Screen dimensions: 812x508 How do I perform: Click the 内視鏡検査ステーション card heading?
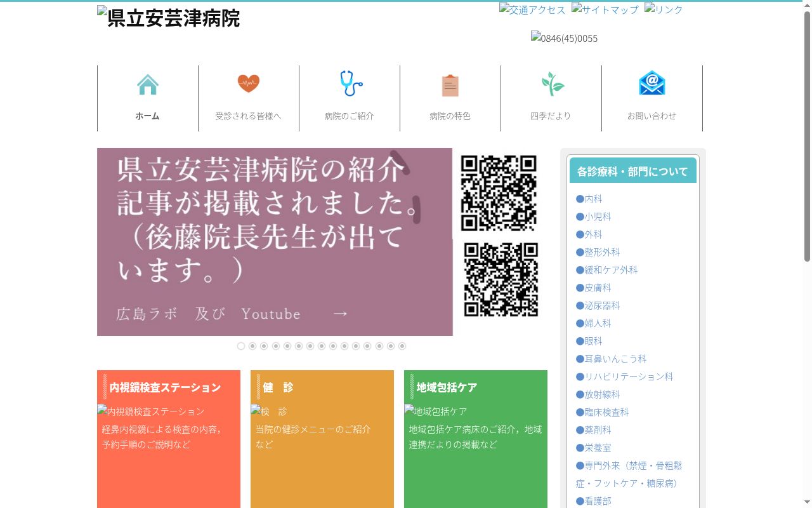point(165,387)
